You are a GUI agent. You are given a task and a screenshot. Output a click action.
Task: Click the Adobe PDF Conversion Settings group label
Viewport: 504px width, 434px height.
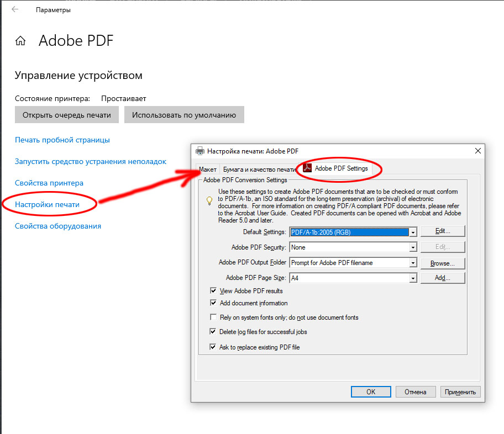tap(245, 180)
